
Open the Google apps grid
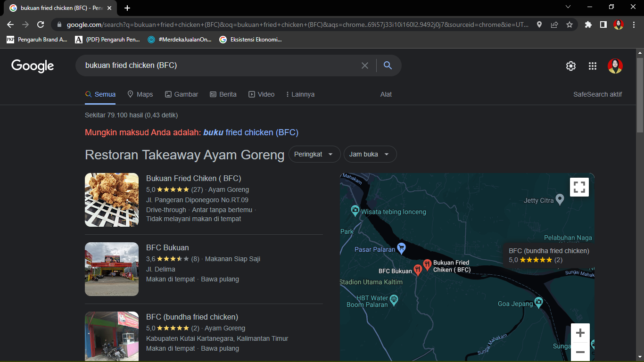click(x=593, y=66)
